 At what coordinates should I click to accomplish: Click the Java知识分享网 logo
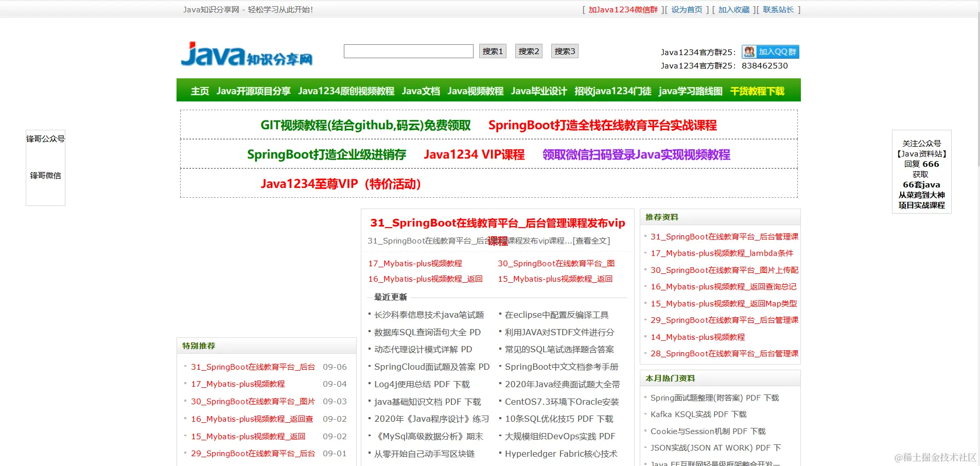coord(247,55)
